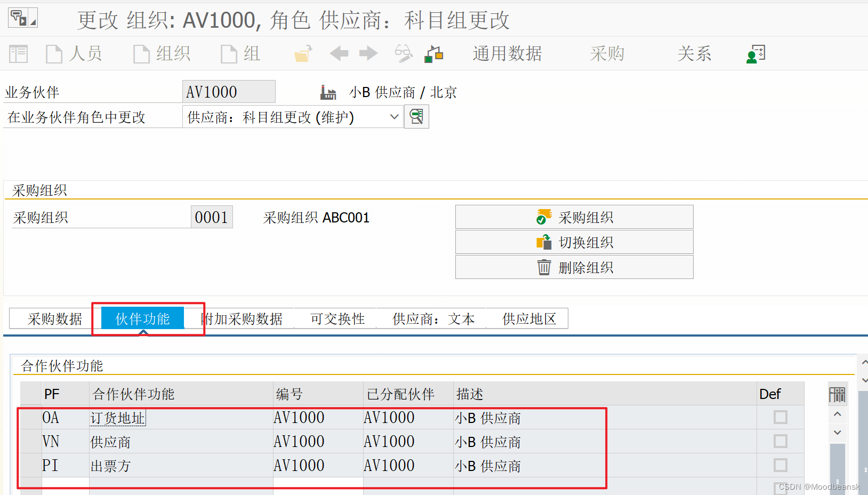Image resolution: width=868 pixels, height=495 pixels.
Task: Switch to the 采购数据 tab
Action: pos(55,319)
